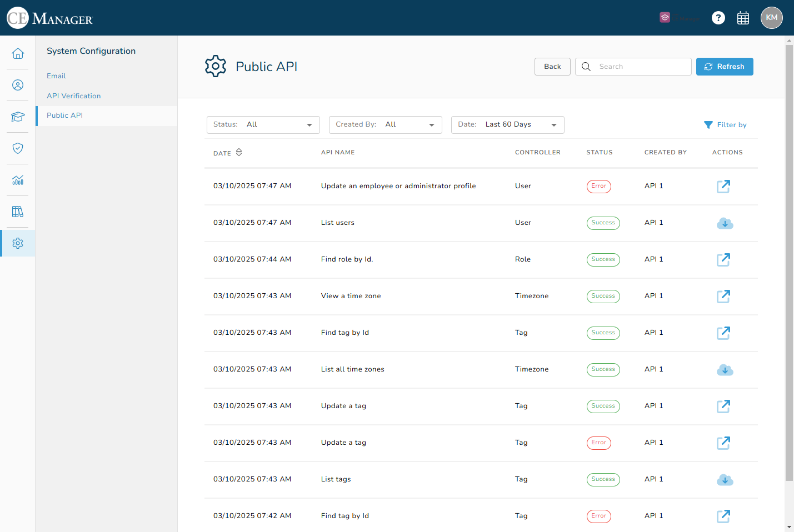794x532 pixels.
Task: Open details for Find role by Id.
Action: click(723, 259)
